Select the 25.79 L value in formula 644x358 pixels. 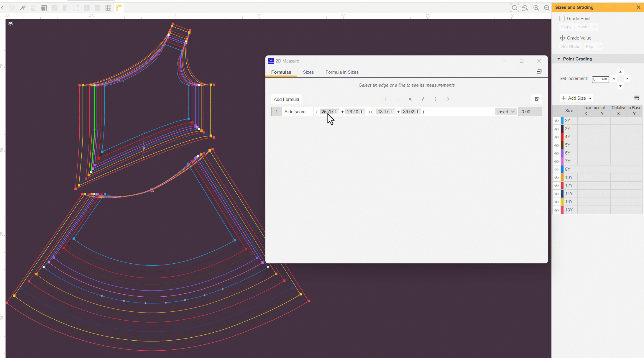point(330,112)
